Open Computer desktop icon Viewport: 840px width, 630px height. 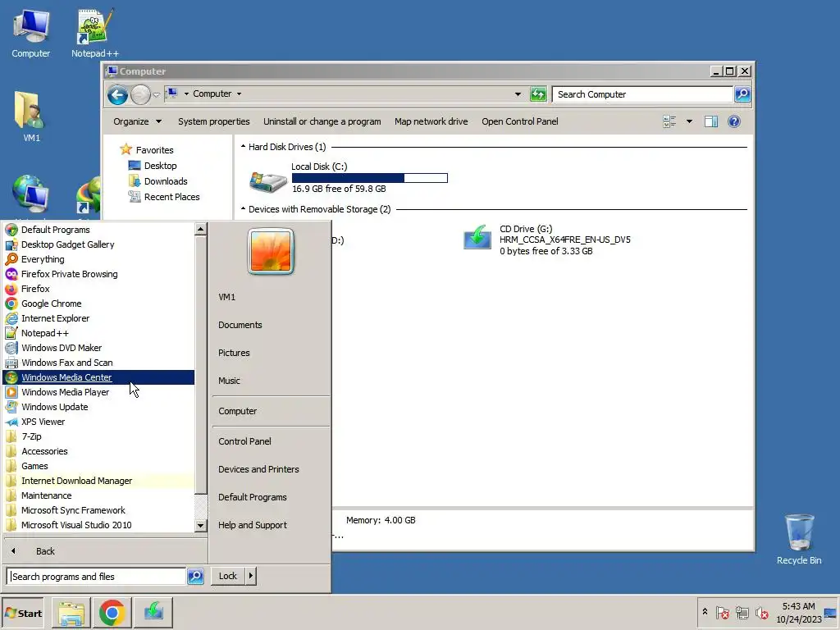[x=30, y=33]
